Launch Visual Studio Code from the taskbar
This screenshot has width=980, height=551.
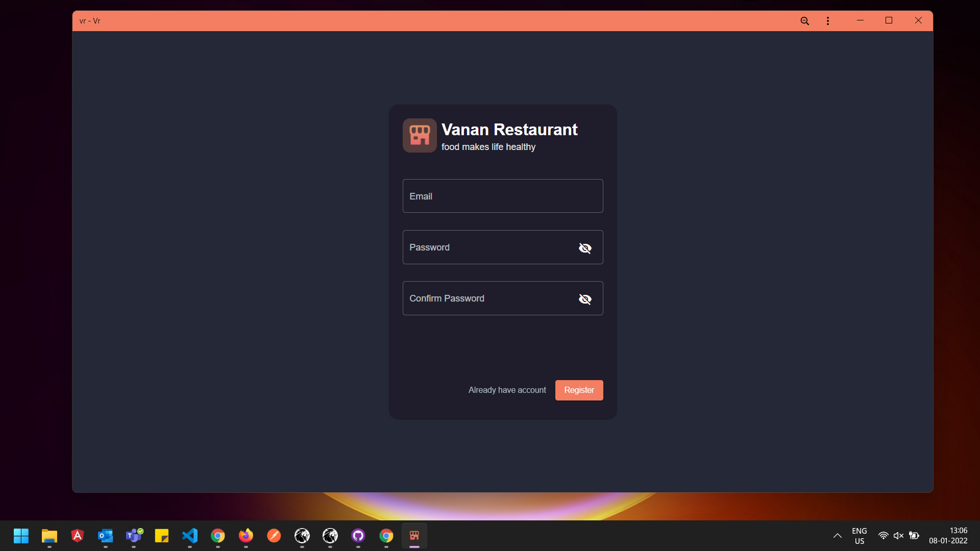click(189, 536)
